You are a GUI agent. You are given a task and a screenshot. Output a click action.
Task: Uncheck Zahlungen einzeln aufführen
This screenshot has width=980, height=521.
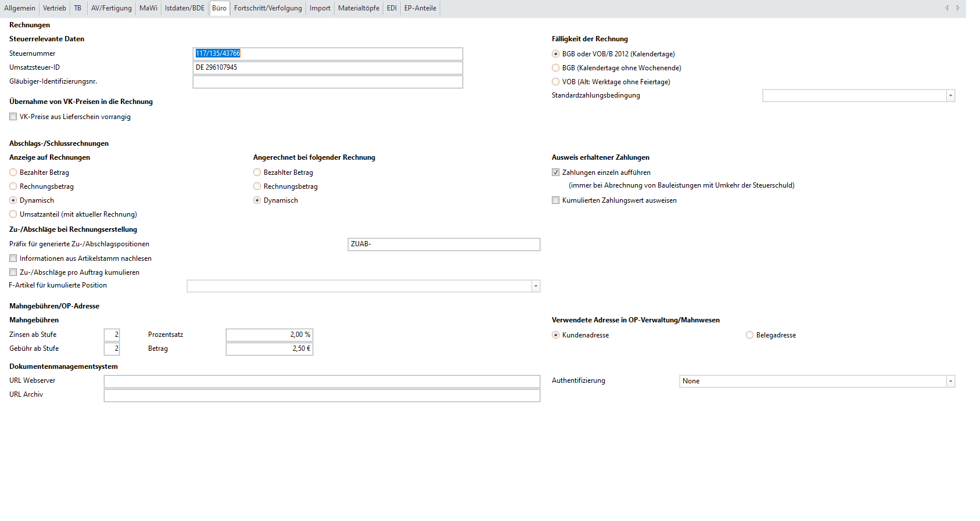(x=556, y=173)
